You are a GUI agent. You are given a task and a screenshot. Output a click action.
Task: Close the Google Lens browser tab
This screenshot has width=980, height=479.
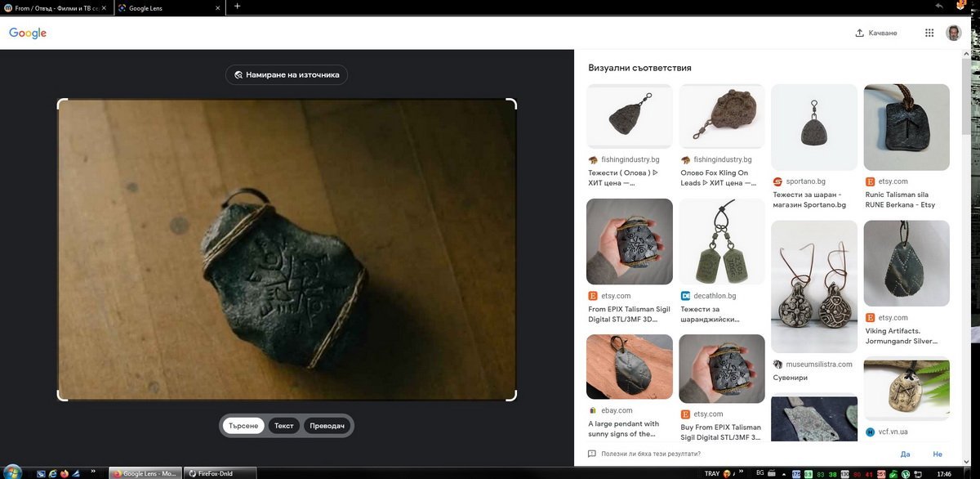click(x=217, y=7)
